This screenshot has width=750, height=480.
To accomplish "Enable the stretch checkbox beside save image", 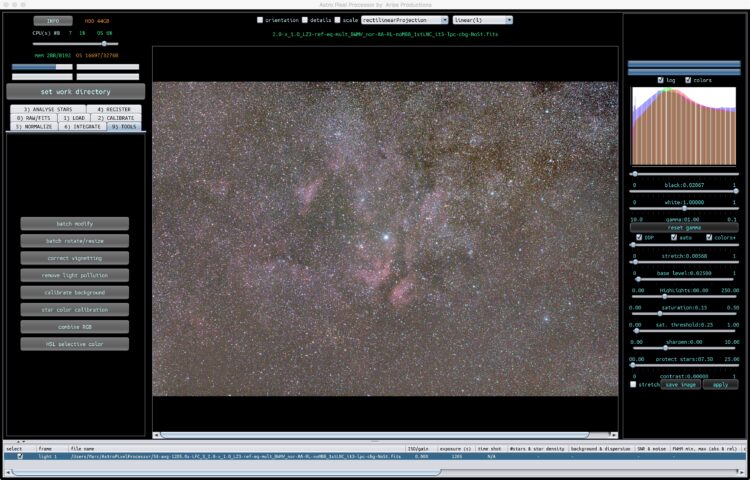I will [x=633, y=384].
